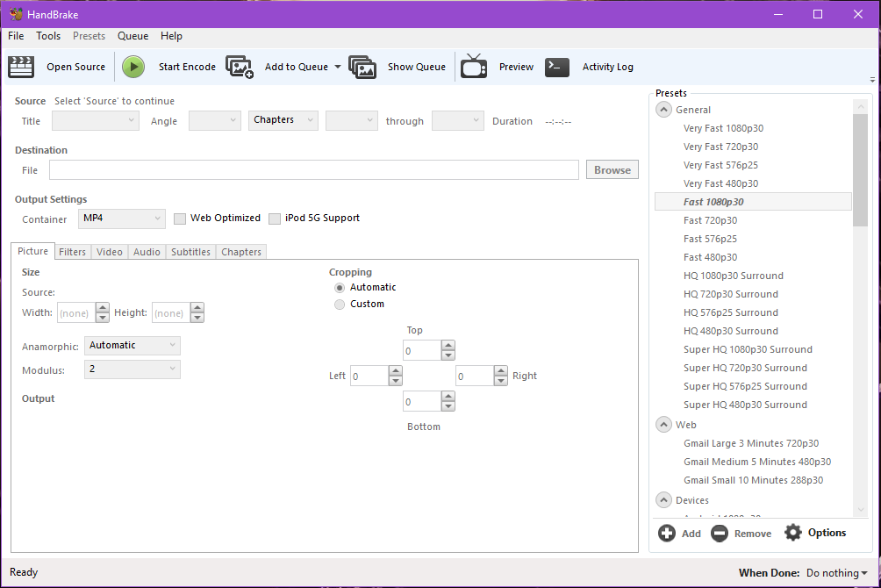This screenshot has height=588, width=881.
Task: Switch to the Filters tab
Action: click(72, 252)
